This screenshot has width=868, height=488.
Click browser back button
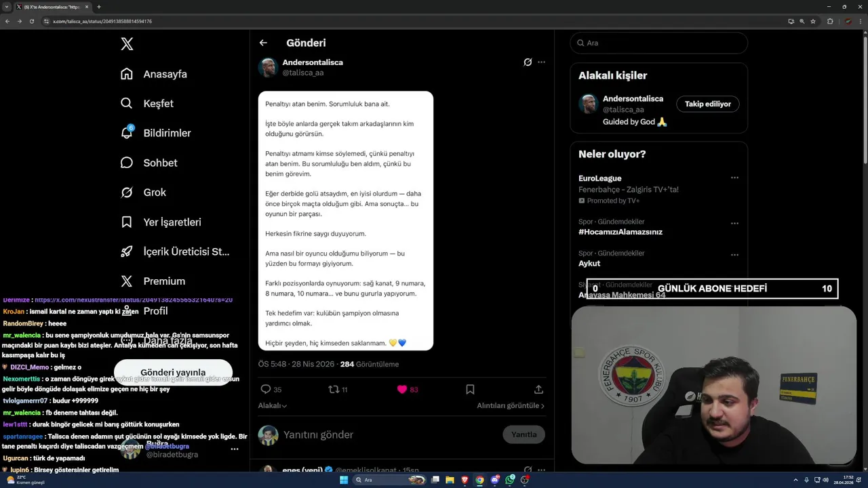click(x=7, y=21)
